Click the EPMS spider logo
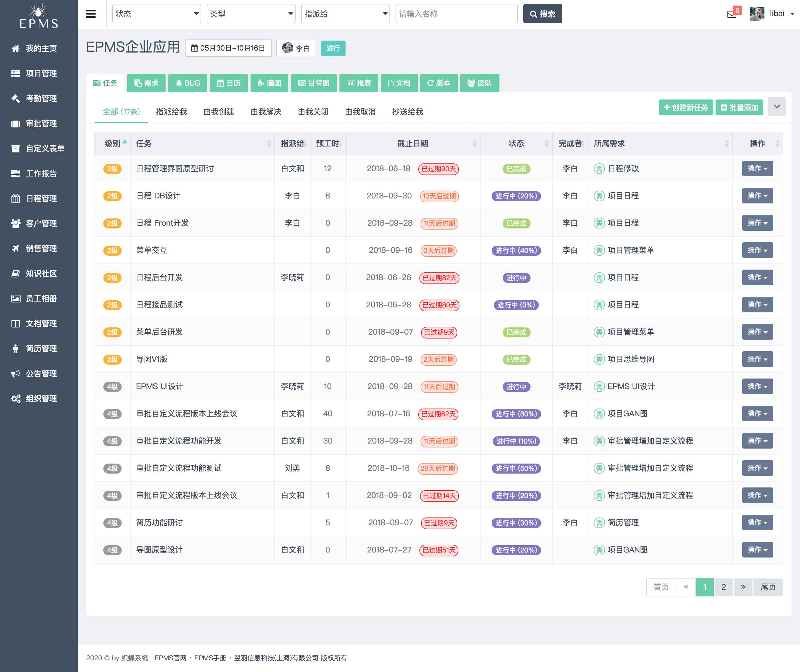This screenshot has height=672, width=800. coord(39,16)
